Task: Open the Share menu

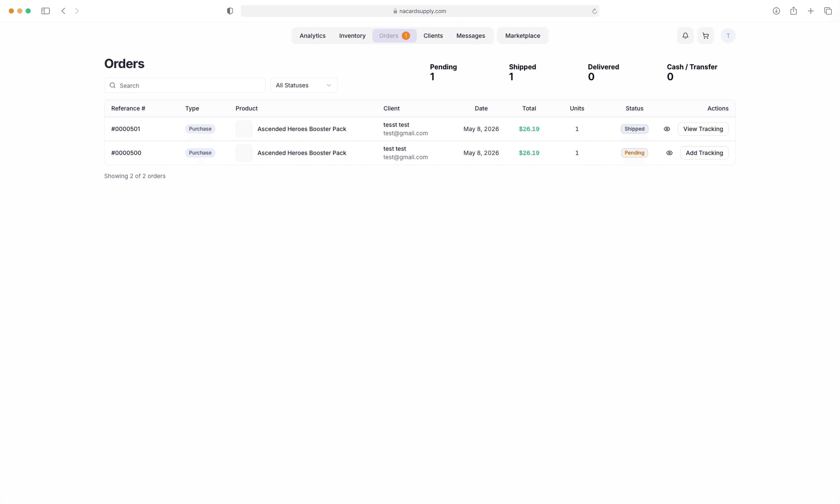Action: pyautogui.click(x=793, y=11)
